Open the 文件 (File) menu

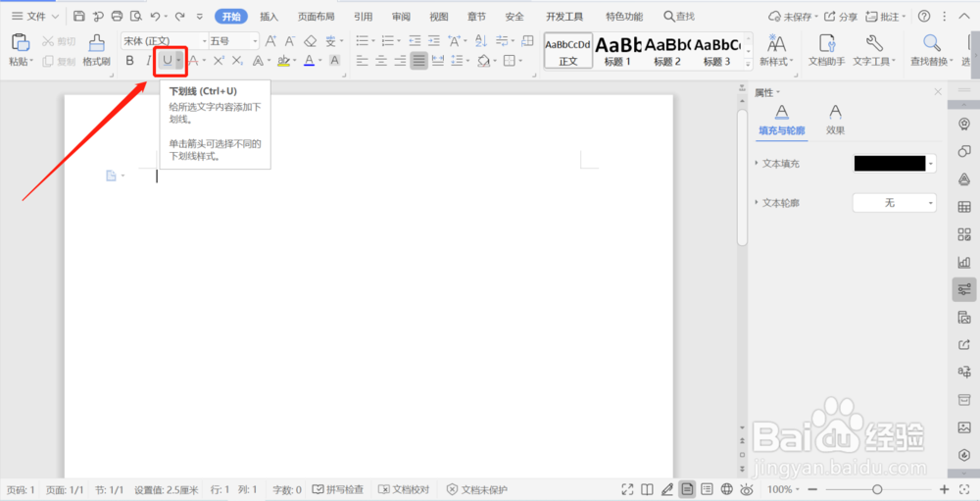point(35,17)
